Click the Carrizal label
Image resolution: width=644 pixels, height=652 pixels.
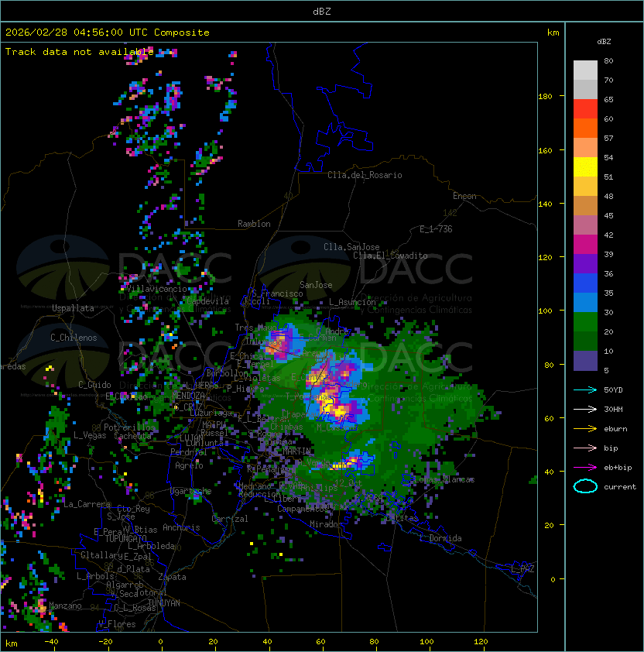pos(230,519)
